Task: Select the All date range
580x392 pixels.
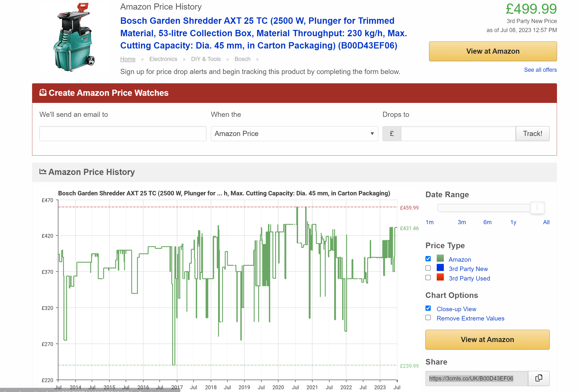Action: [x=546, y=222]
